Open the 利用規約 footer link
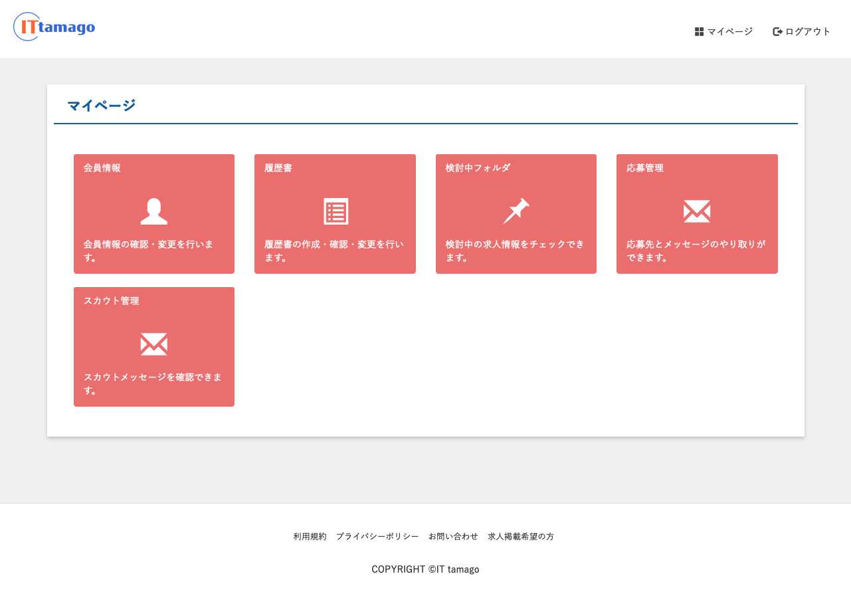Image resolution: width=851 pixels, height=616 pixels. pos(310,536)
